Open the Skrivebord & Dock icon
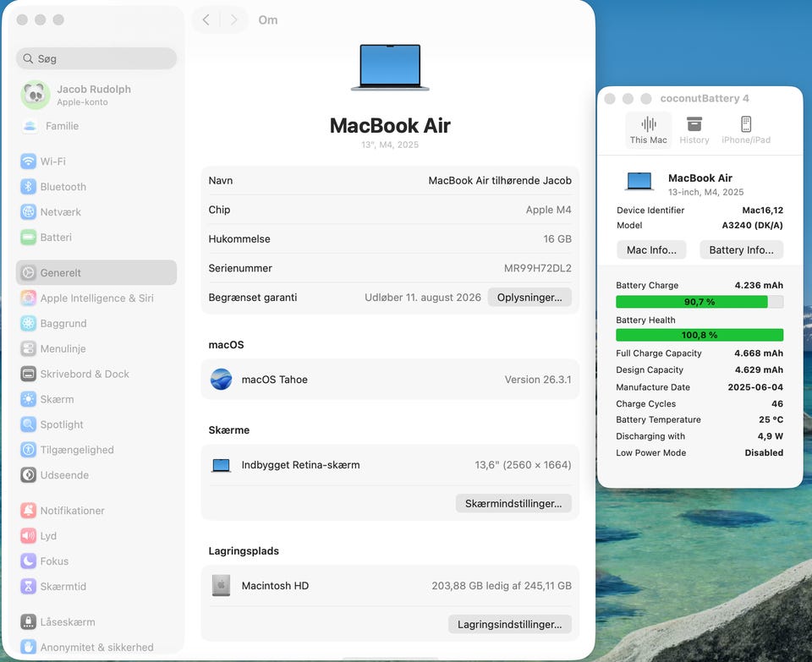Screen dimensions: 812x662 click(28, 374)
